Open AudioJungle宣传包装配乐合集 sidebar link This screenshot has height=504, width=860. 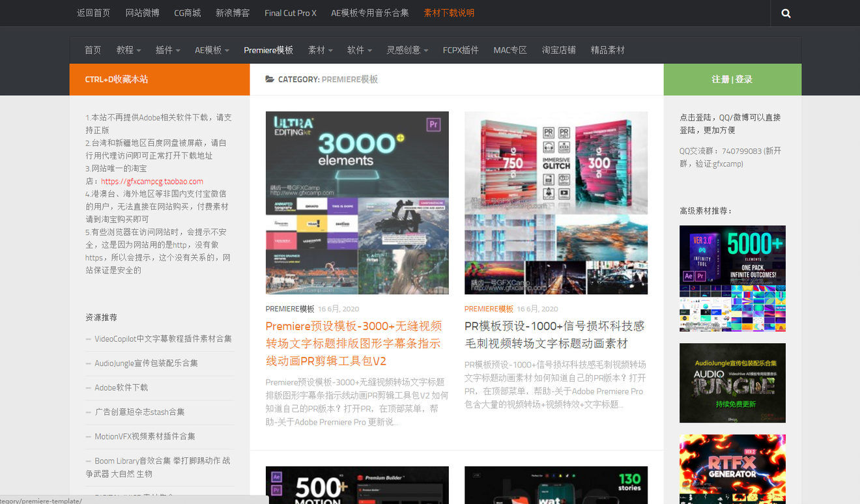coord(146,363)
